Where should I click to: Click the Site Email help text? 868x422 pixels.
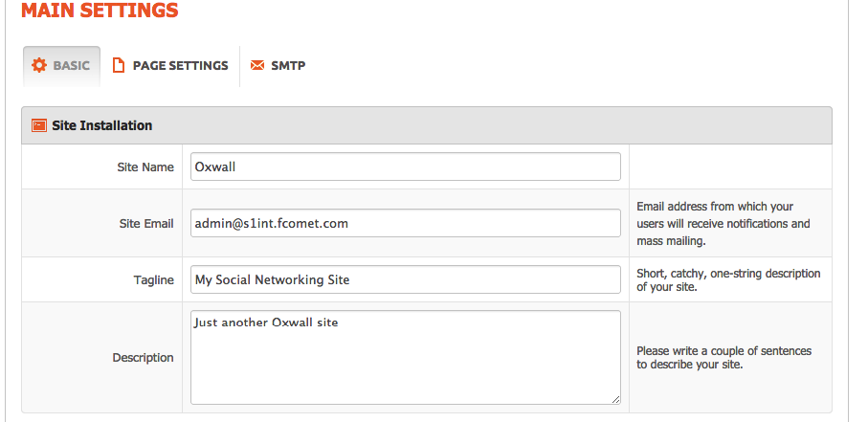coord(723,224)
